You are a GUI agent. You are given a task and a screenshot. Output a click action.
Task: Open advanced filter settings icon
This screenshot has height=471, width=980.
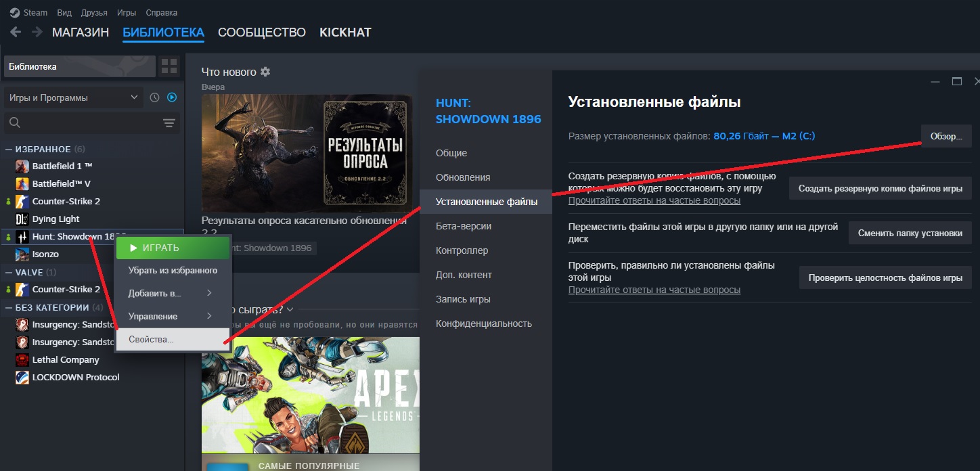[169, 122]
